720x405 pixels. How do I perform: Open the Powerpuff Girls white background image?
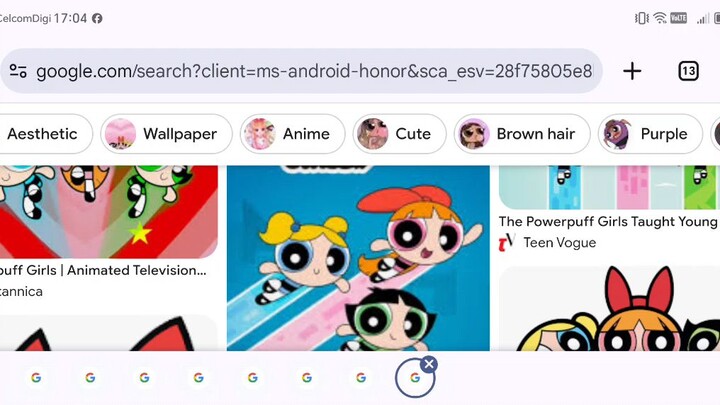point(609,308)
